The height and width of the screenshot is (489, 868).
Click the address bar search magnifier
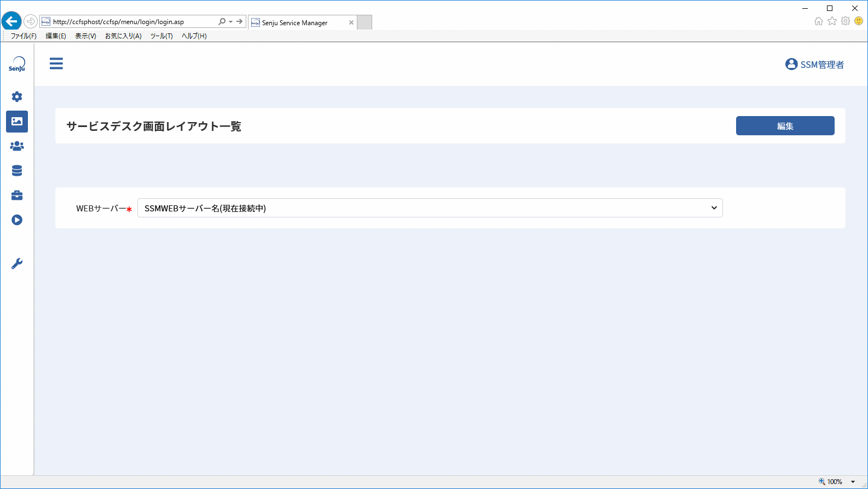pos(222,22)
